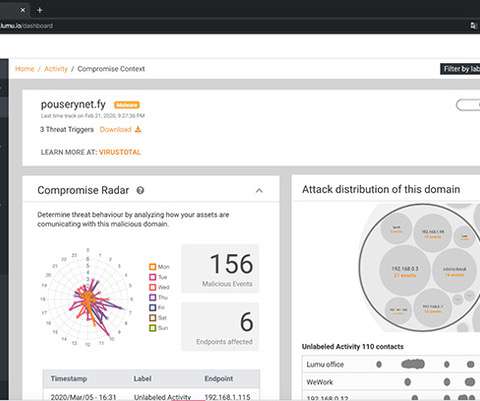The height and width of the screenshot is (401, 480).
Task: Select the Lumu office row label
Action: coord(325,364)
